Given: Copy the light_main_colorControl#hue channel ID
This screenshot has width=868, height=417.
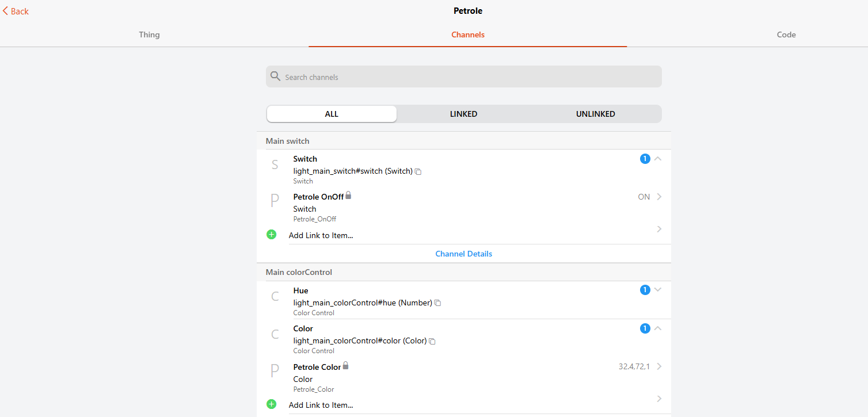Looking at the screenshot, I should point(437,303).
